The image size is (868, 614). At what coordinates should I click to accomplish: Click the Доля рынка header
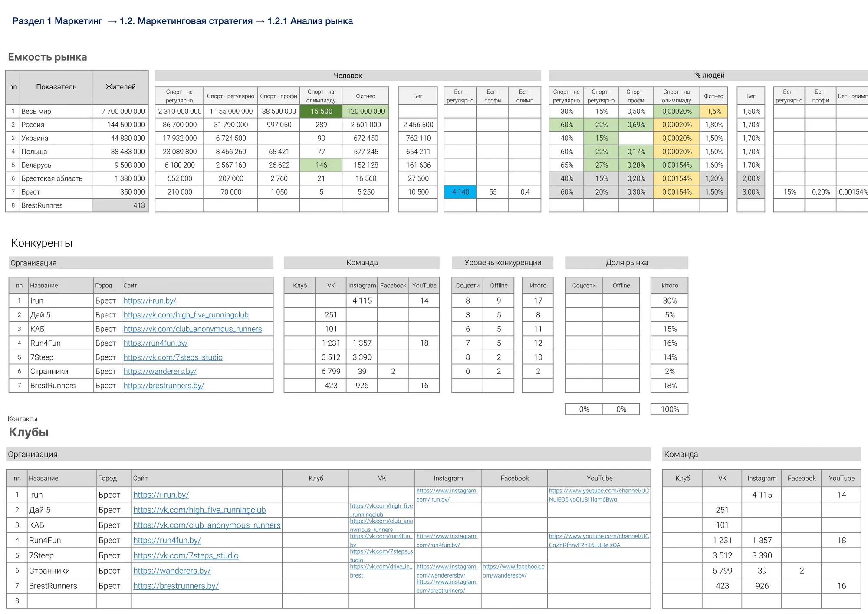pos(626,263)
